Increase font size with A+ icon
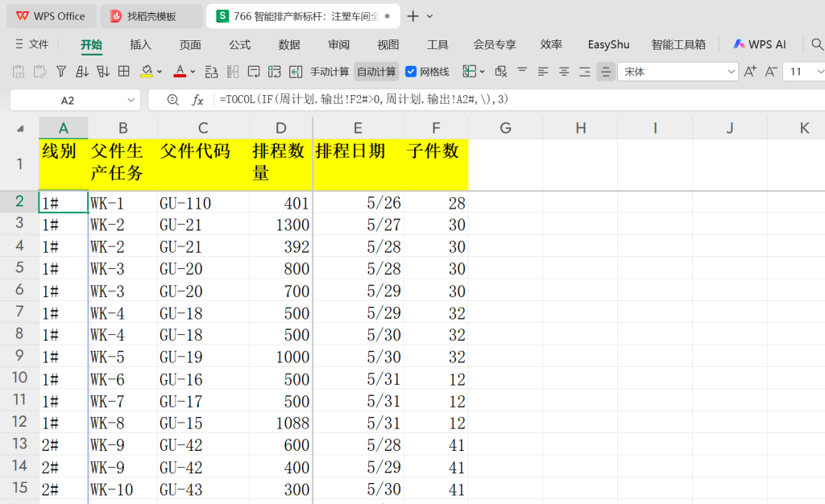Viewport: 825px width, 504px height. click(x=750, y=72)
